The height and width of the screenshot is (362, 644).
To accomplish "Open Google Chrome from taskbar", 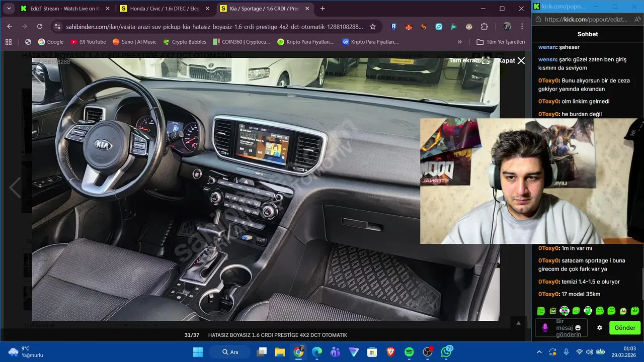I will [299, 352].
